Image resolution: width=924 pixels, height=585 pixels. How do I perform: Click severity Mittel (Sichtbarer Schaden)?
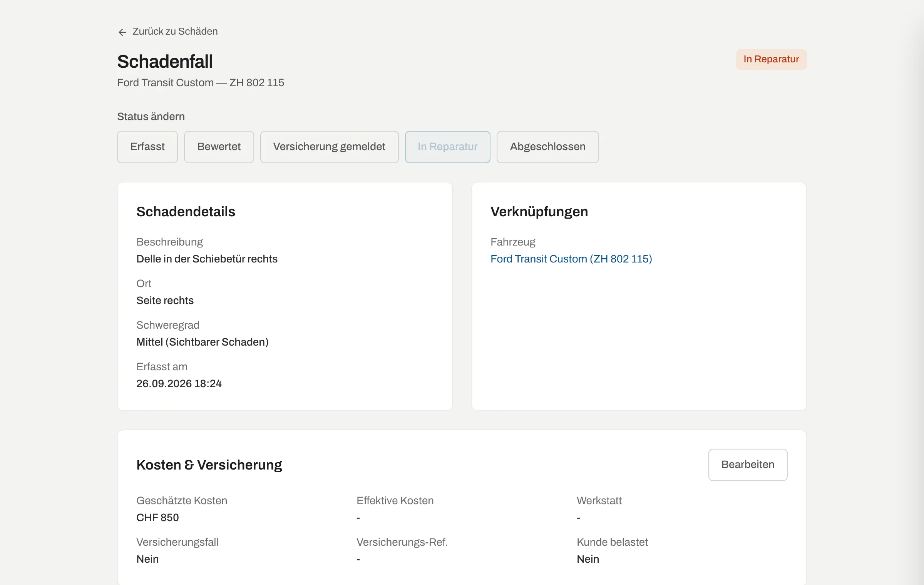203,342
